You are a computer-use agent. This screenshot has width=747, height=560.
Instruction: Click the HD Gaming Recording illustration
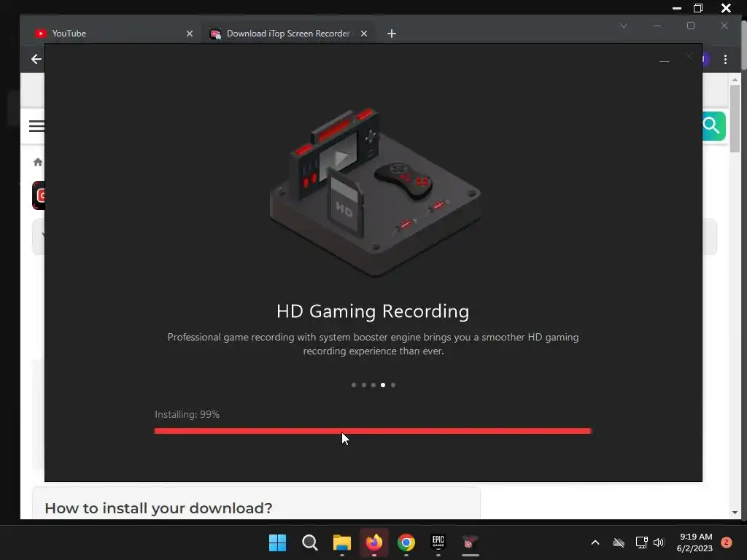(x=375, y=192)
